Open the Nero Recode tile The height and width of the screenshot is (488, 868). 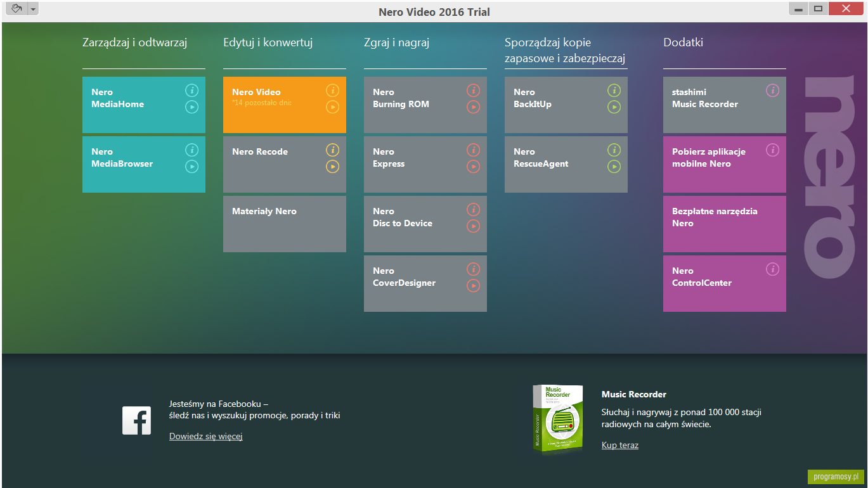pyautogui.click(x=285, y=164)
